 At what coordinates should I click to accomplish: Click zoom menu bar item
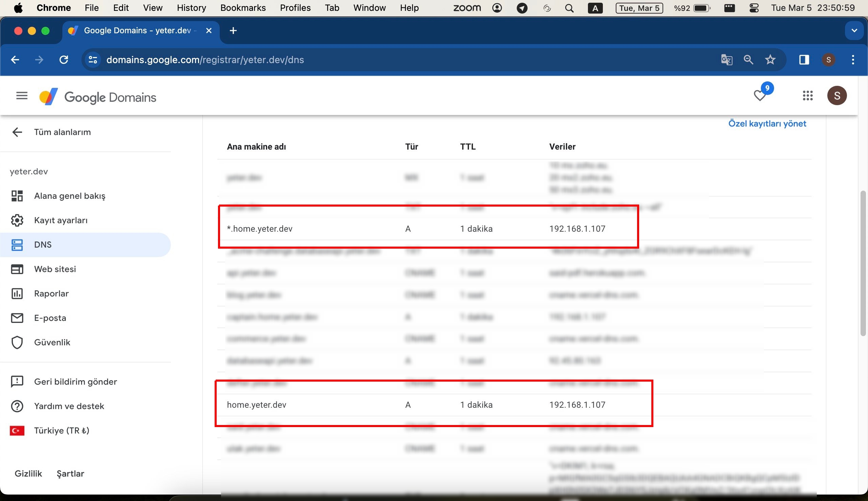click(x=467, y=7)
